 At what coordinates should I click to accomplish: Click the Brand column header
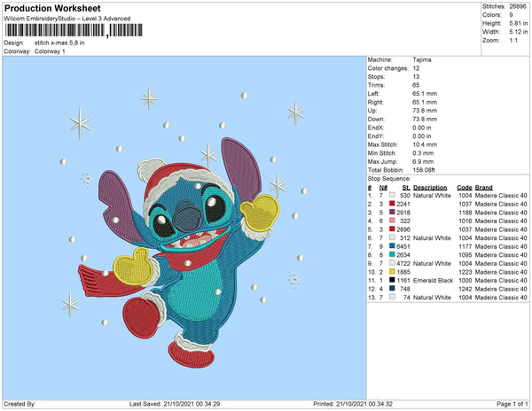pos(483,188)
